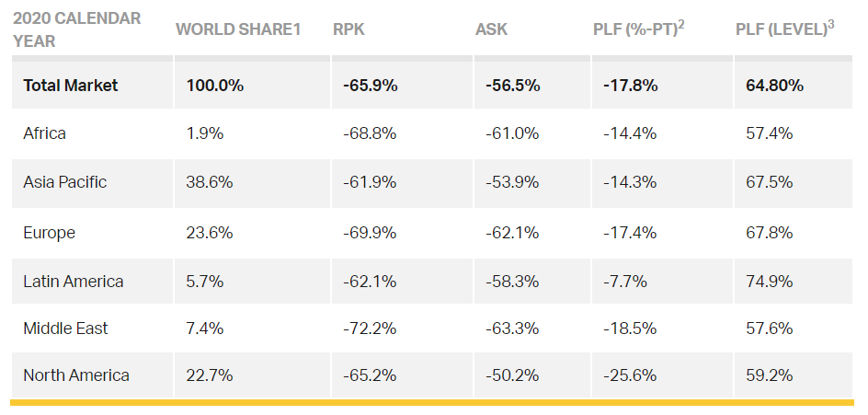Click the Asia Pacific region cell
868x415 pixels.
pos(65,182)
